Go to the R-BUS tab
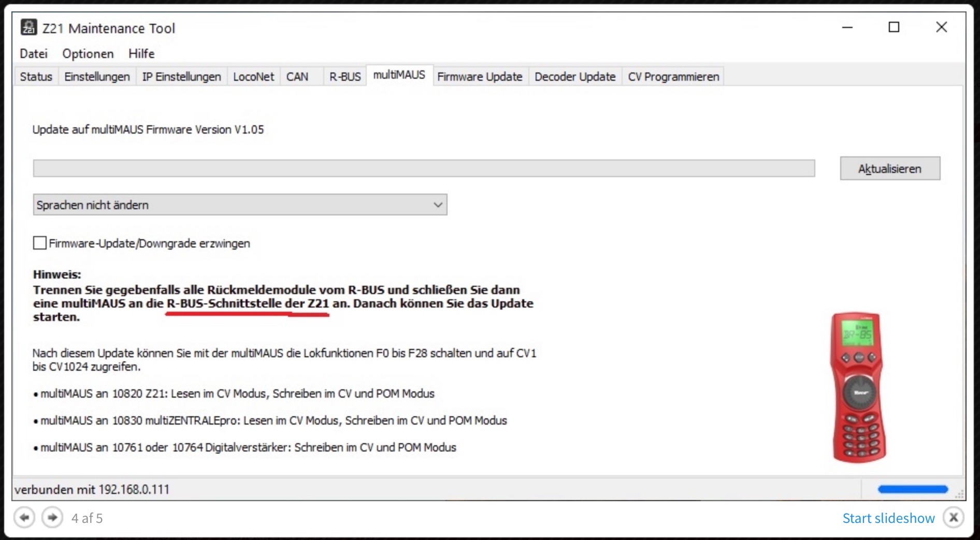Viewport: 980px width, 540px height. click(345, 77)
